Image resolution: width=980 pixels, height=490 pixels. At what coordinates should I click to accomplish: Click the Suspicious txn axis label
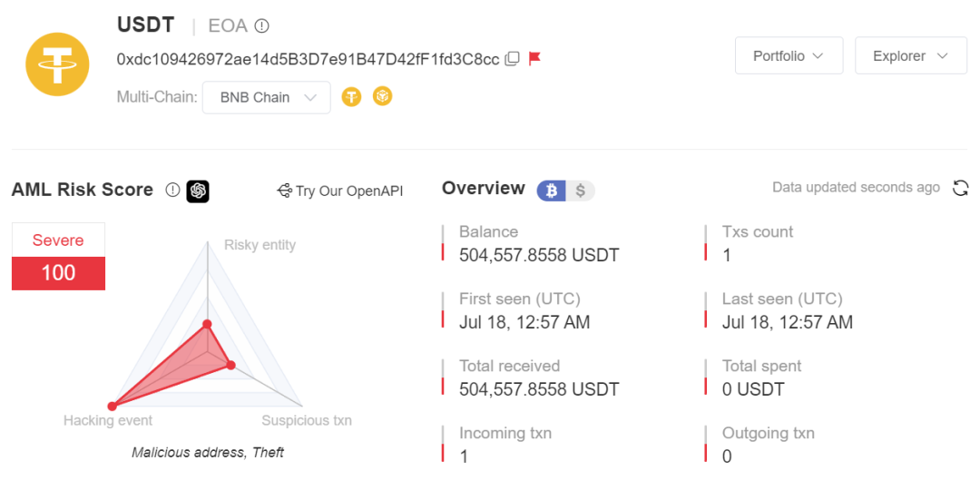(307, 420)
